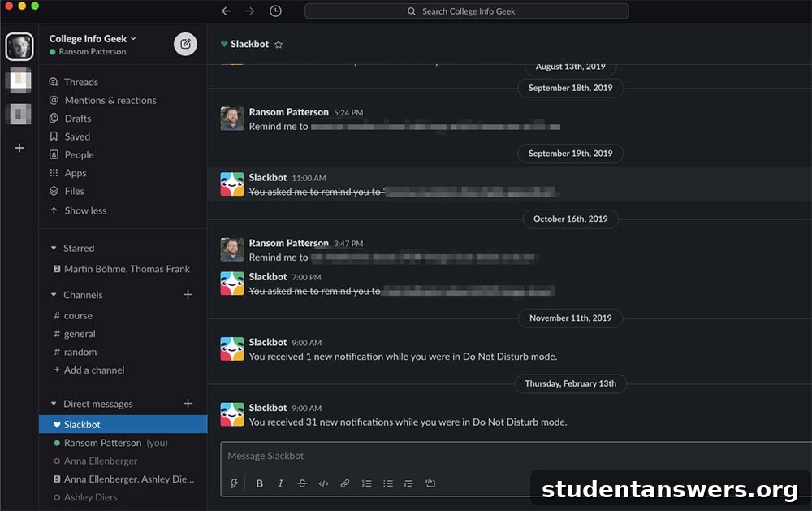Click Slackbot name on 7:00 PM message
Screen dimensions: 812x511
pos(268,277)
